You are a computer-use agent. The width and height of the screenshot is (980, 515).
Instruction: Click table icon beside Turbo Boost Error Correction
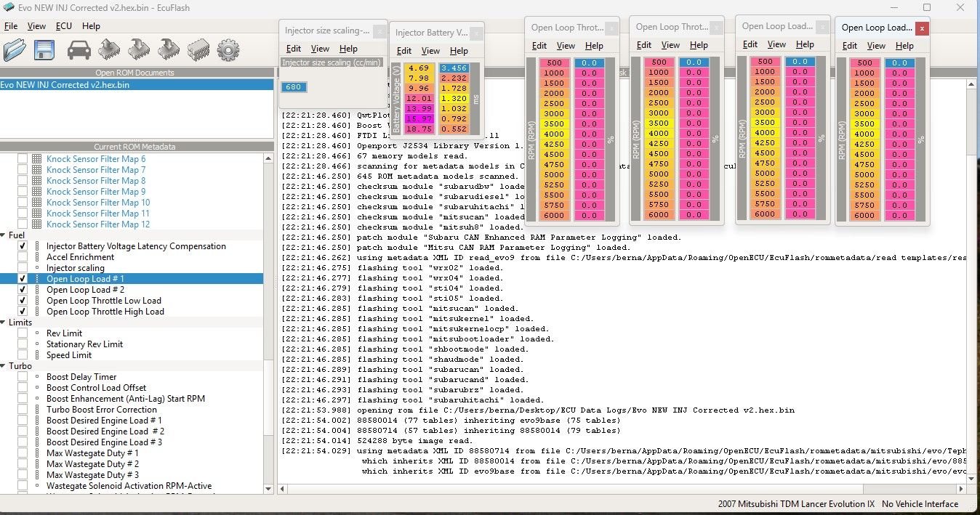tap(37, 410)
